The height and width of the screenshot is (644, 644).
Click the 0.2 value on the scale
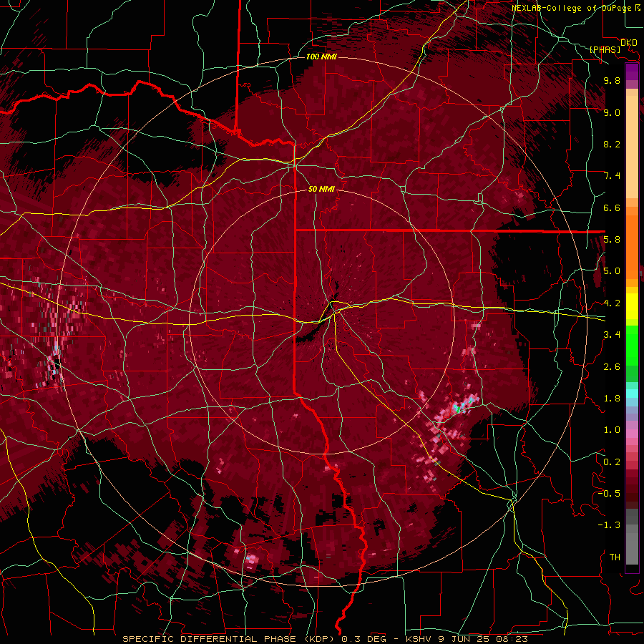(612, 462)
